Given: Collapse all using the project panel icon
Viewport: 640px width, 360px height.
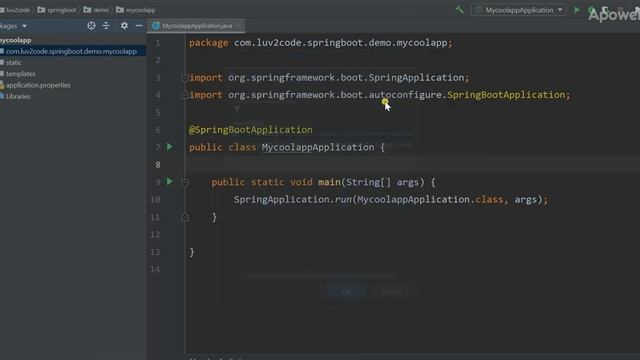Looking at the screenshot, I should click(x=106, y=26).
